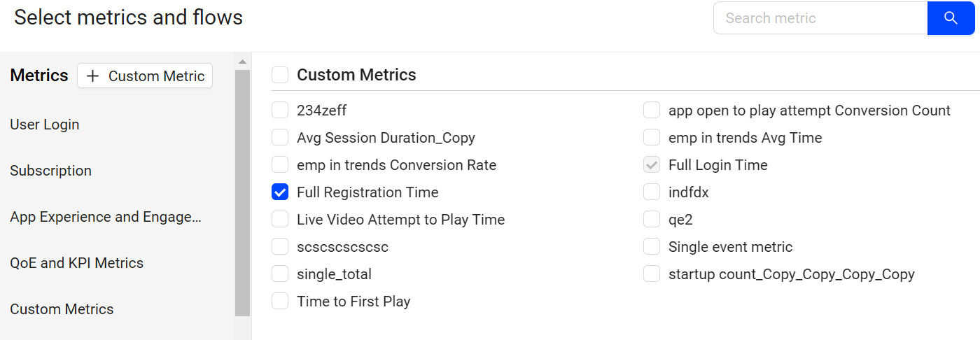The height and width of the screenshot is (340, 980).
Task: Enable the 234zeff metric checkbox
Action: pos(280,111)
